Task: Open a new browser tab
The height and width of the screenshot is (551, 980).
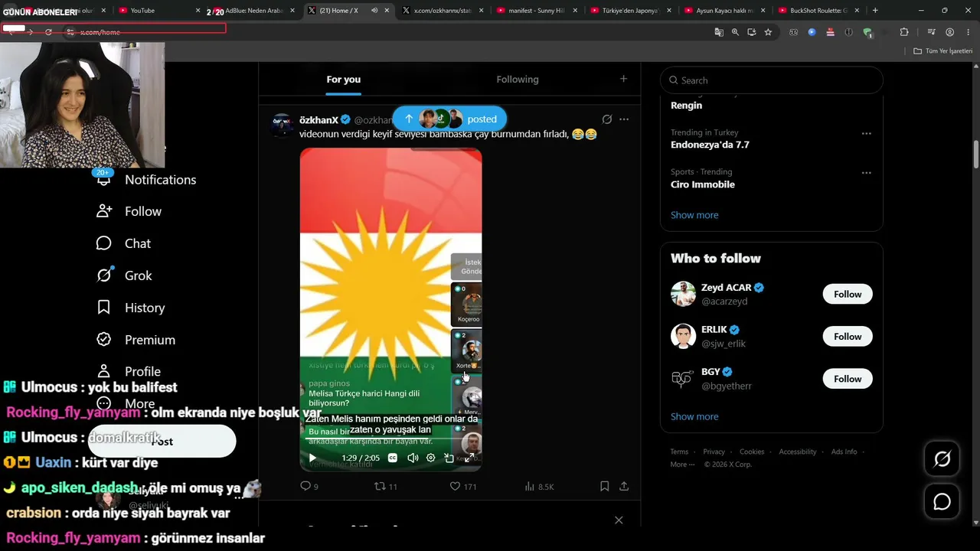Action: (x=875, y=10)
